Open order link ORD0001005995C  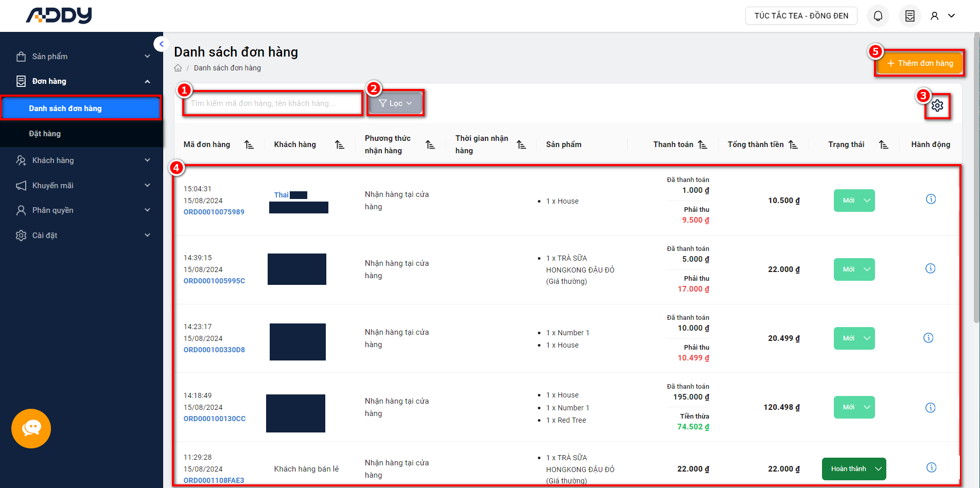(214, 281)
